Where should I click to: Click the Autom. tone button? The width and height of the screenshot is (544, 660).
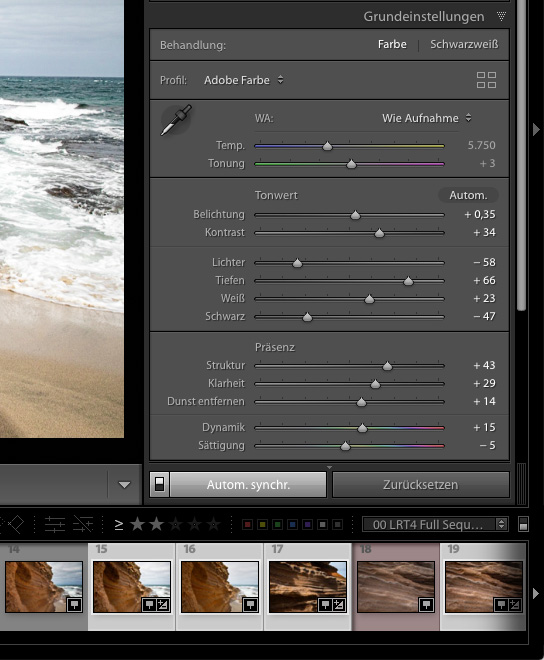468,195
